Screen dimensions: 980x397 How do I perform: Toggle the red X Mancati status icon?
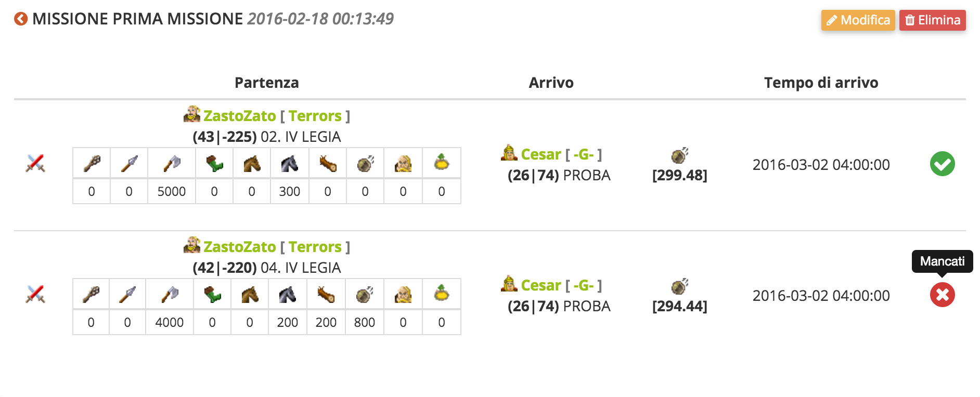tap(942, 295)
